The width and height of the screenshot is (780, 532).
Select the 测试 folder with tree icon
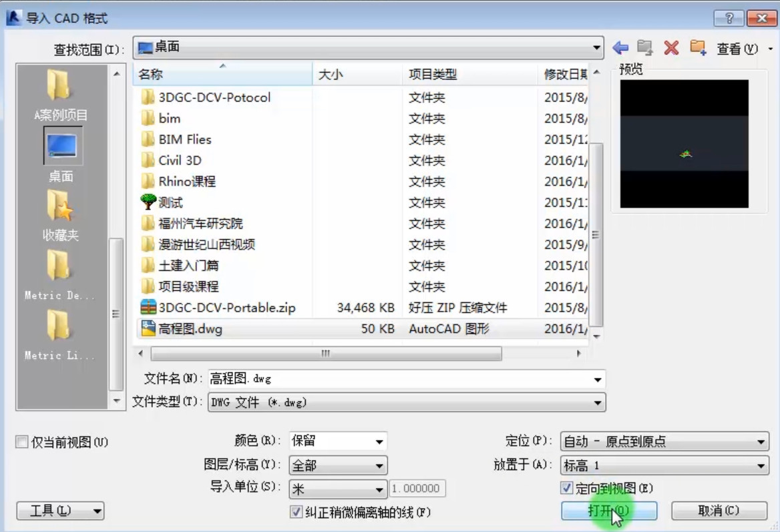tap(162, 202)
